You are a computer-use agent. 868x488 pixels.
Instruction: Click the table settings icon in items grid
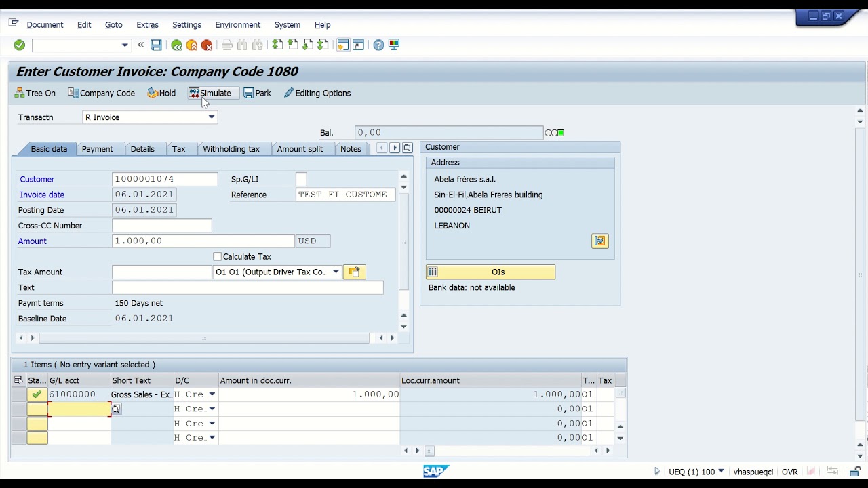(18, 380)
